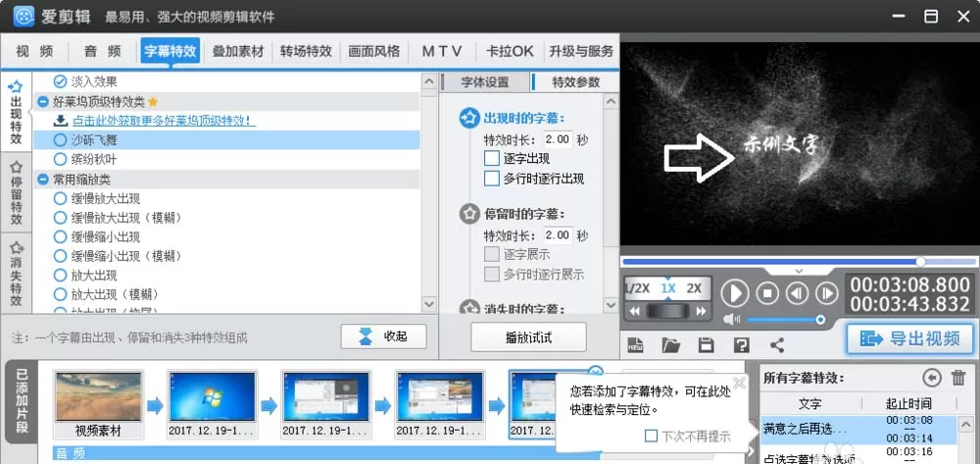
Task: Switch to 字体设置 tab
Action: [485, 82]
